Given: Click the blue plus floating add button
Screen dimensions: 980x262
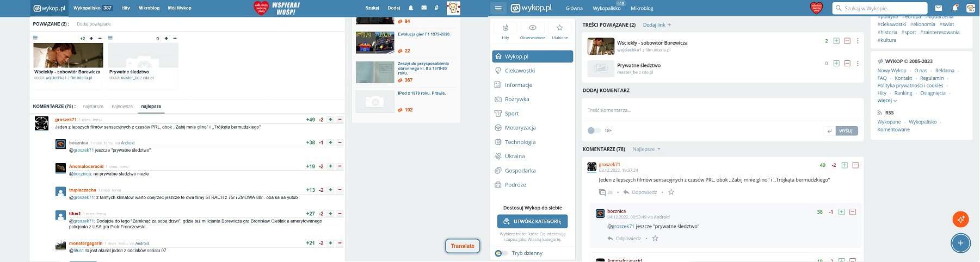Looking at the screenshot, I should [961, 243].
